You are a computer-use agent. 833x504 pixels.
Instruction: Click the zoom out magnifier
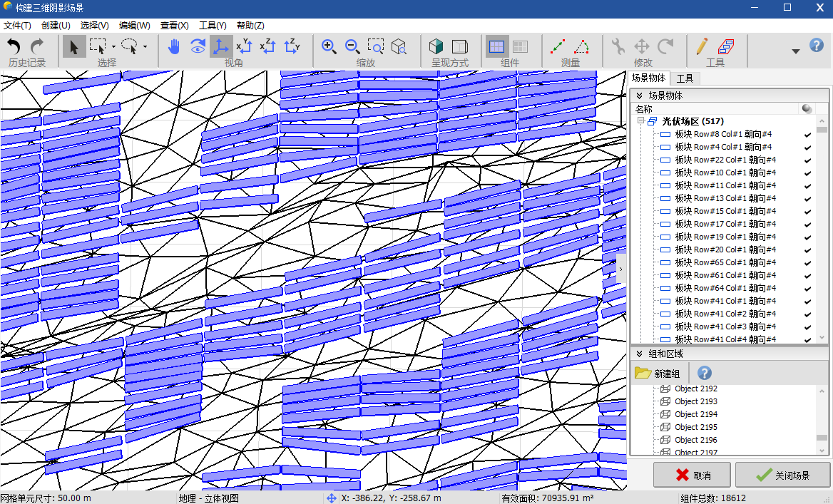pyautogui.click(x=352, y=47)
